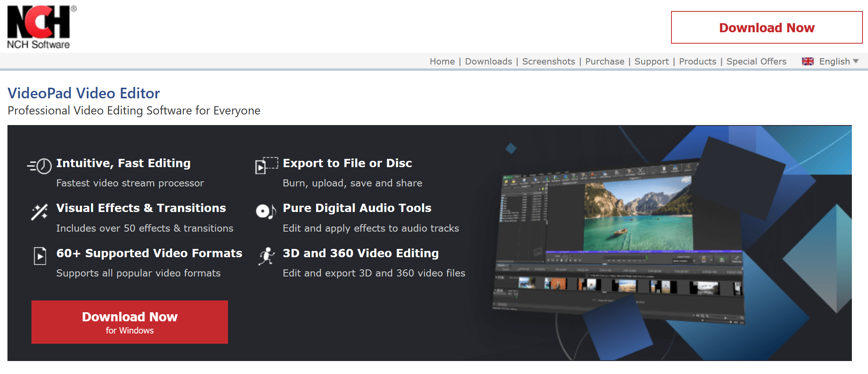
Task: Click the VideoPad Video Editor heading
Action: [84, 93]
